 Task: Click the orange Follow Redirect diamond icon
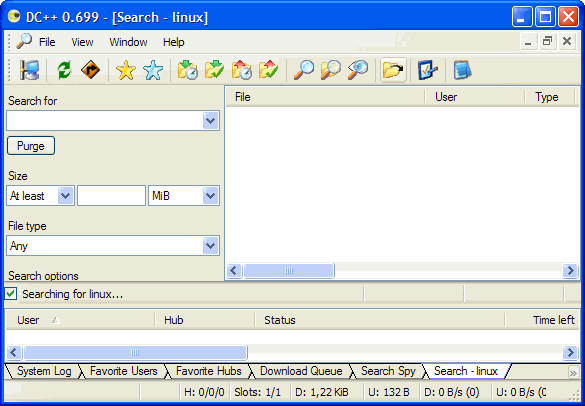click(90, 70)
